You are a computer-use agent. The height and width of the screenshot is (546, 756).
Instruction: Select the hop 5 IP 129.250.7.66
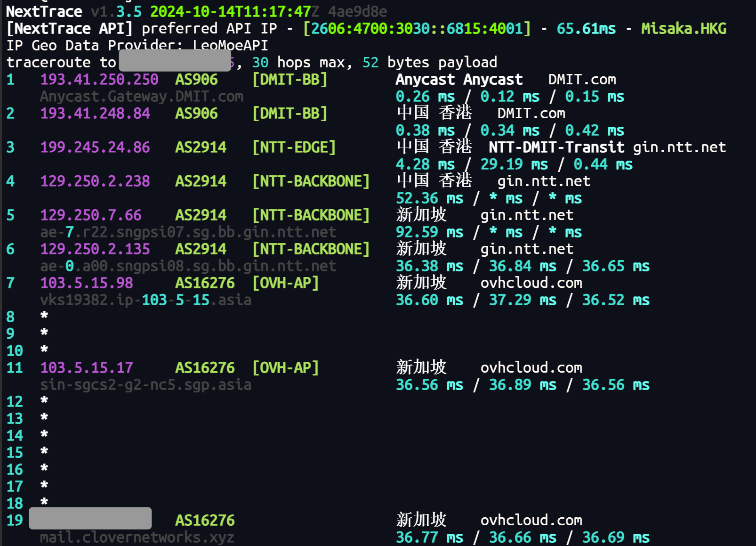coord(91,215)
